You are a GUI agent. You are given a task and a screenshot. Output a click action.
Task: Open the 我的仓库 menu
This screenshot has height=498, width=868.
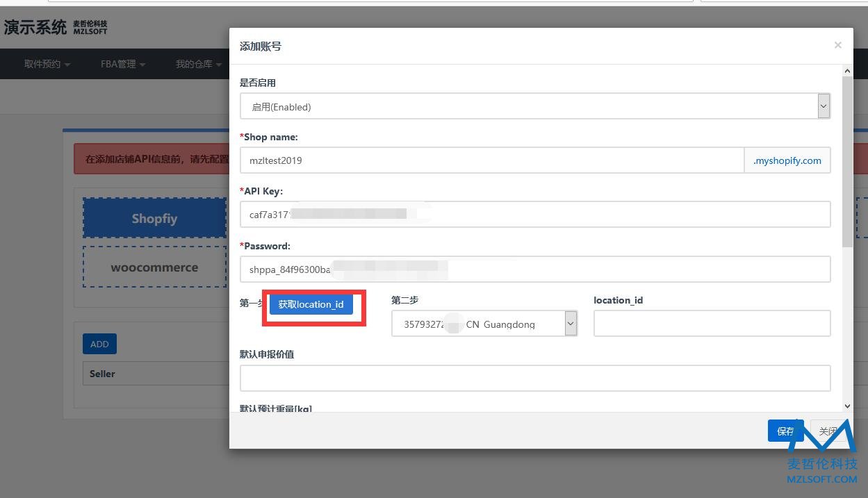point(198,64)
